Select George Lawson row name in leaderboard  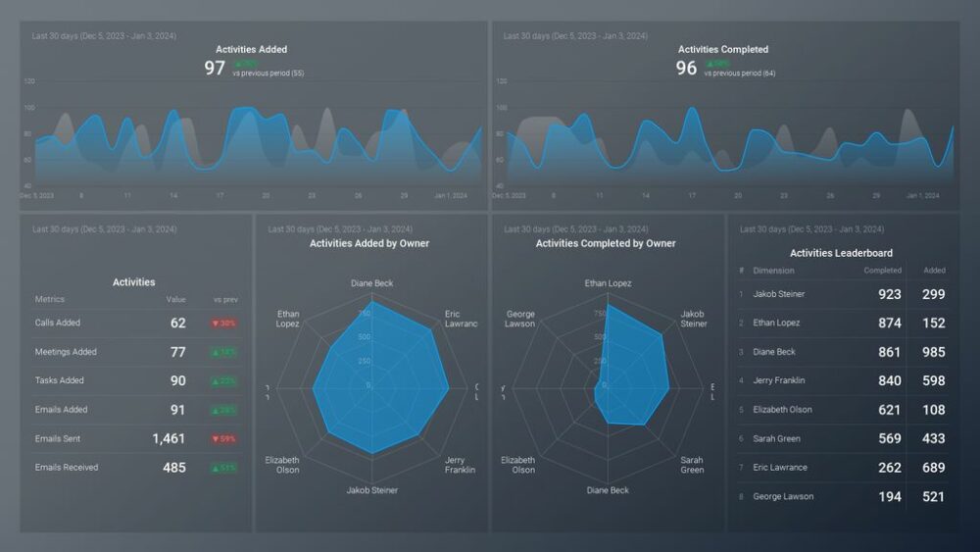(x=783, y=496)
